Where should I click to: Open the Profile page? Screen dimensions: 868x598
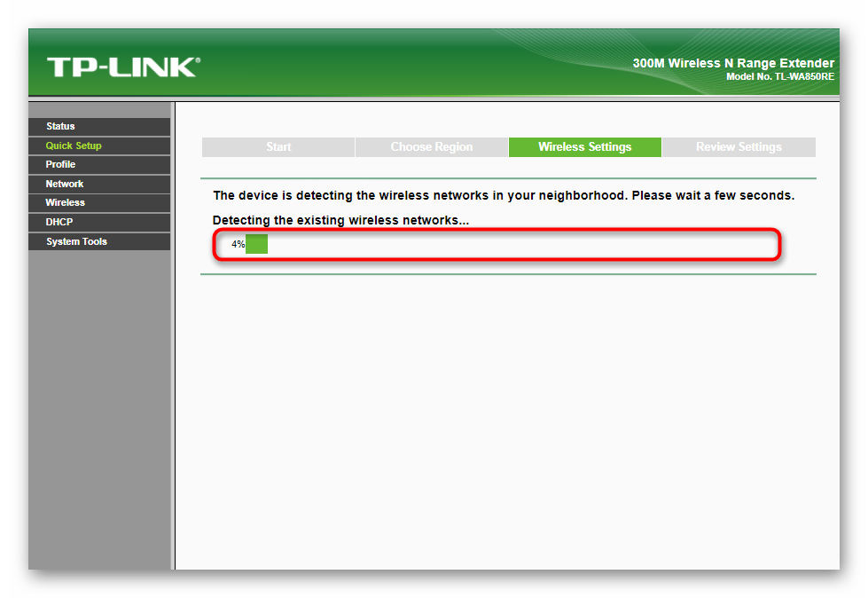tap(99, 164)
